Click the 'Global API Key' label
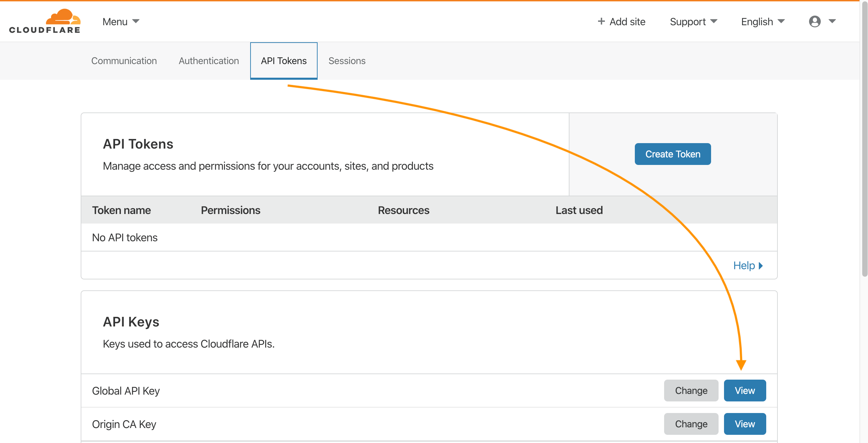 click(x=126, y=391)
